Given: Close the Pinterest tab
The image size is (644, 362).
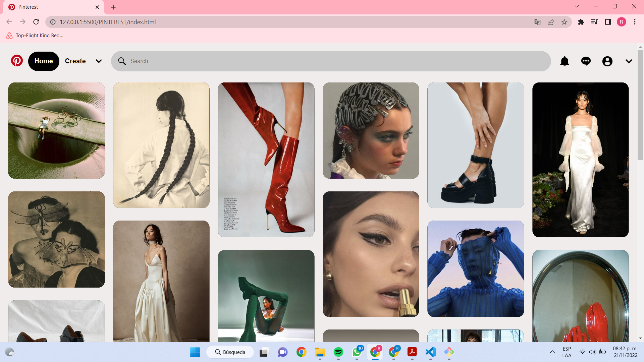Looking at the screenshot, I should (97, 7).
